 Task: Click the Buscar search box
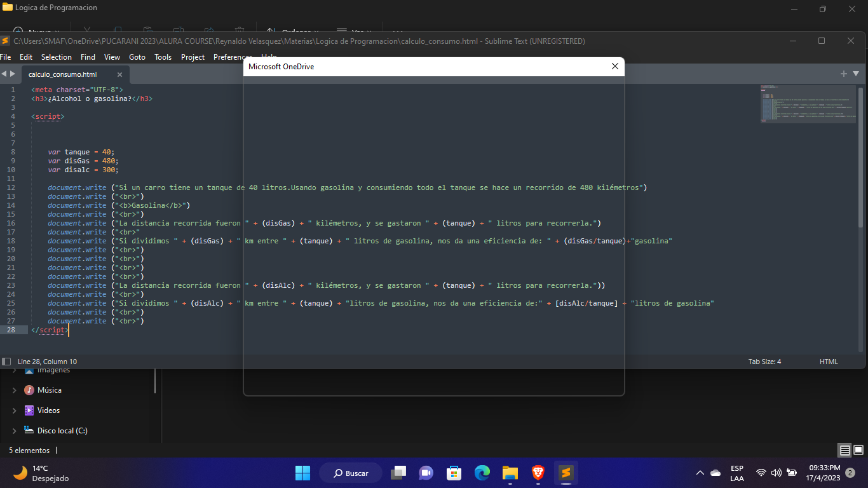click(x=351, y=473)
